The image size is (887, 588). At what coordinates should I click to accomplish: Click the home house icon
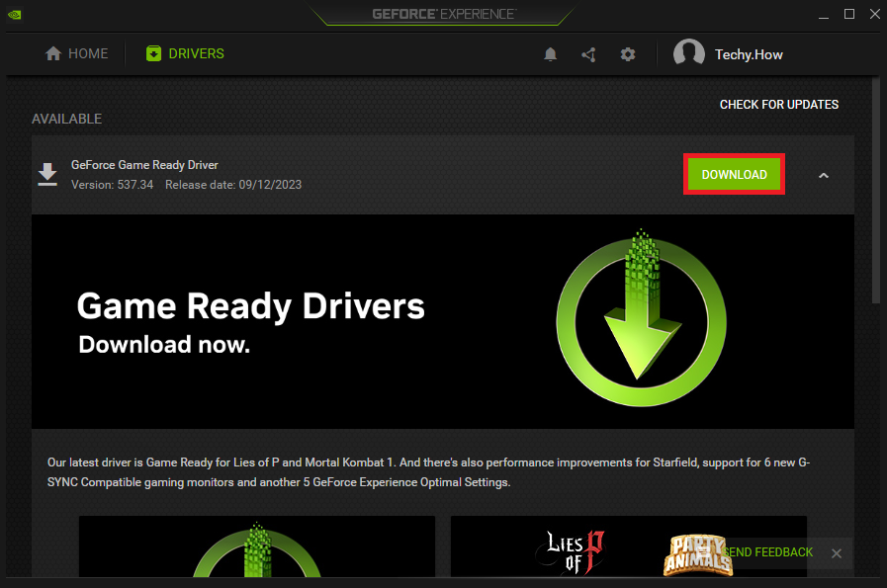pyautogui.click(x=53, y=53)
